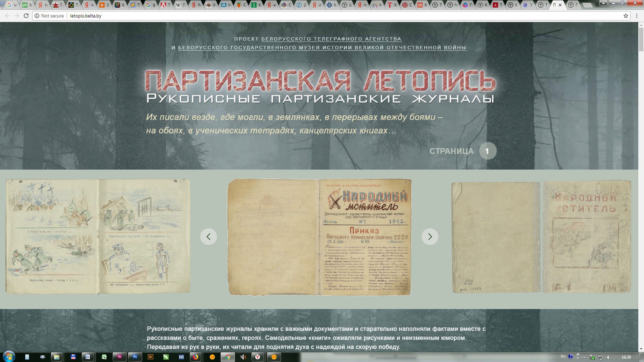Open the Великой Отечественной войны museum link
This screenshot has height=362, width=644.
click(322, 48)
